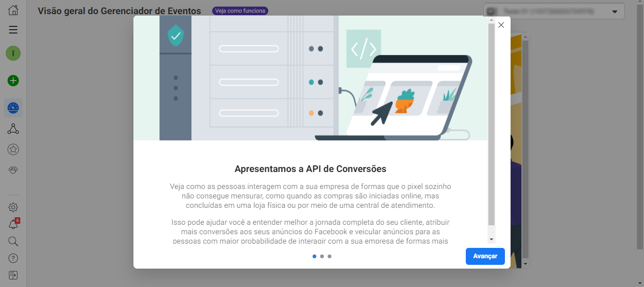Click the 'Visão geral do Gerenciador de Eventos' title

coord(119,11)
